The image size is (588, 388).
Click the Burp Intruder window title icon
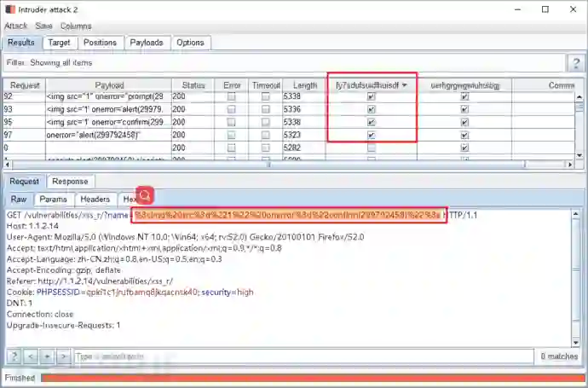(9, 9)
